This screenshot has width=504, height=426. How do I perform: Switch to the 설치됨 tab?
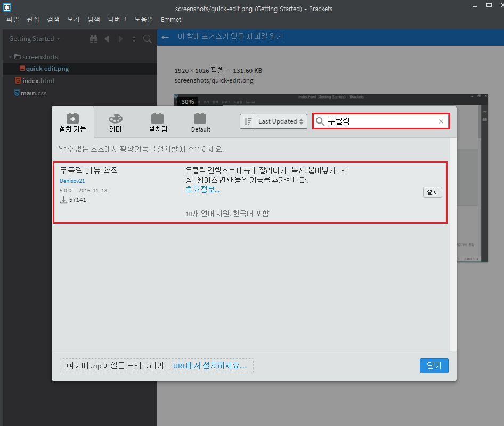coord(158,122)
